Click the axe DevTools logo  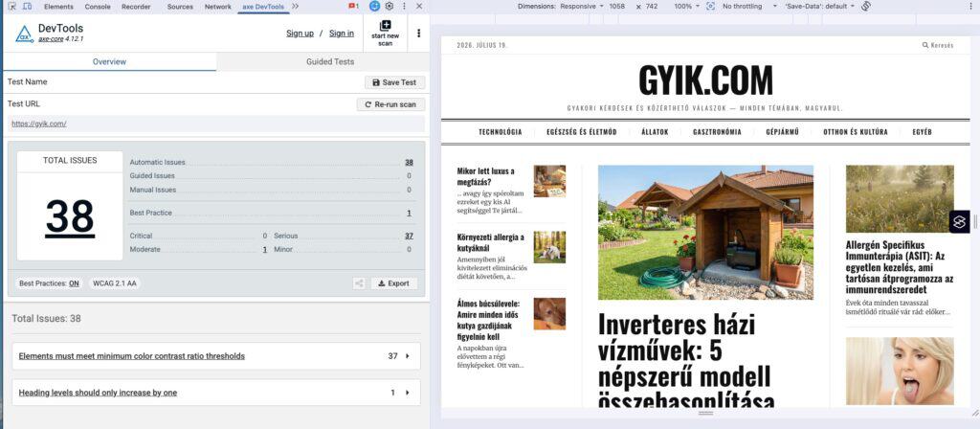click(24, 34)
